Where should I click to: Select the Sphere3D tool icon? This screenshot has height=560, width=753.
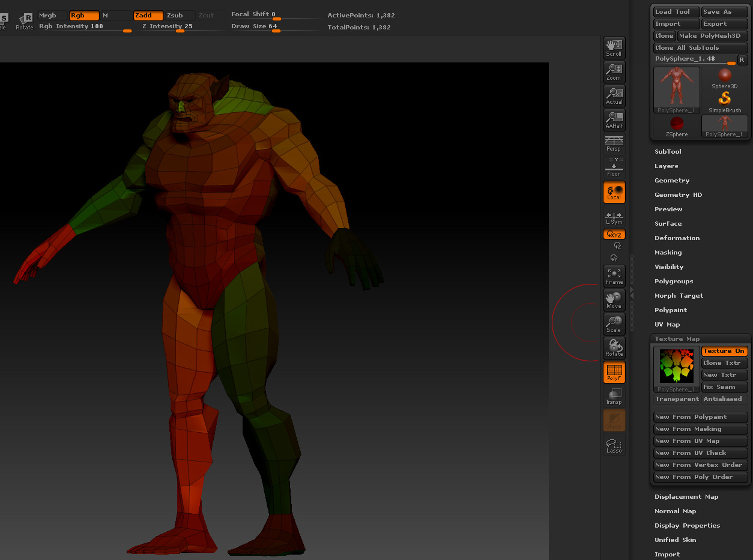pyautogui.click(x=725, y=79)
